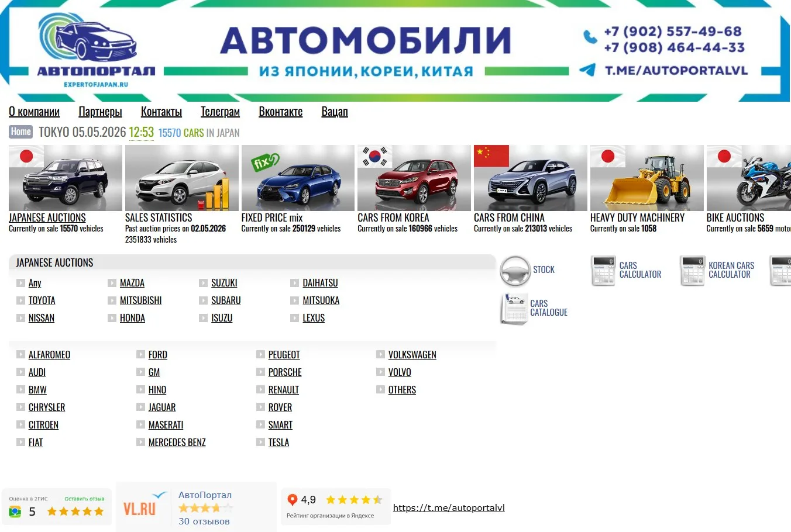Click the Оставить отзыв link in 2GIS widget

coord(84,499)
